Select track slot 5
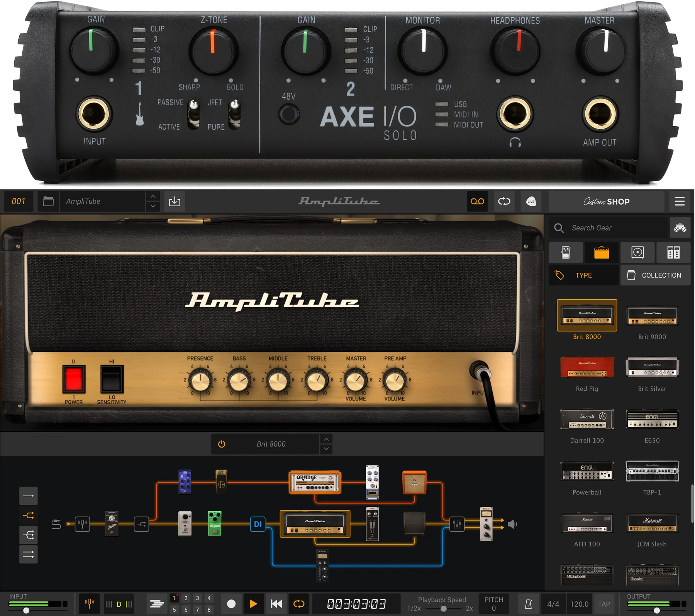This screenshot has height=616, width=695. [174, 609]
